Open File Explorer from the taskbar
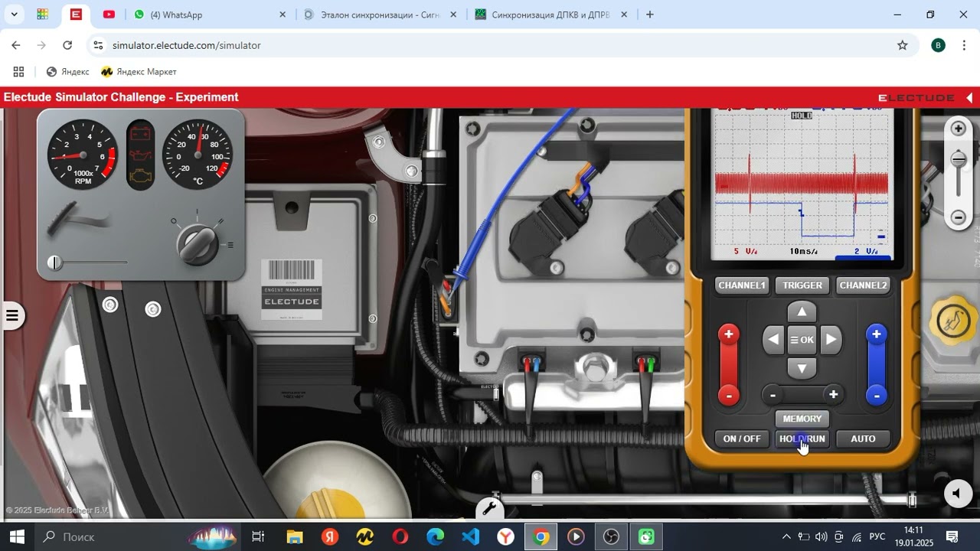 [x=295, y=536]
